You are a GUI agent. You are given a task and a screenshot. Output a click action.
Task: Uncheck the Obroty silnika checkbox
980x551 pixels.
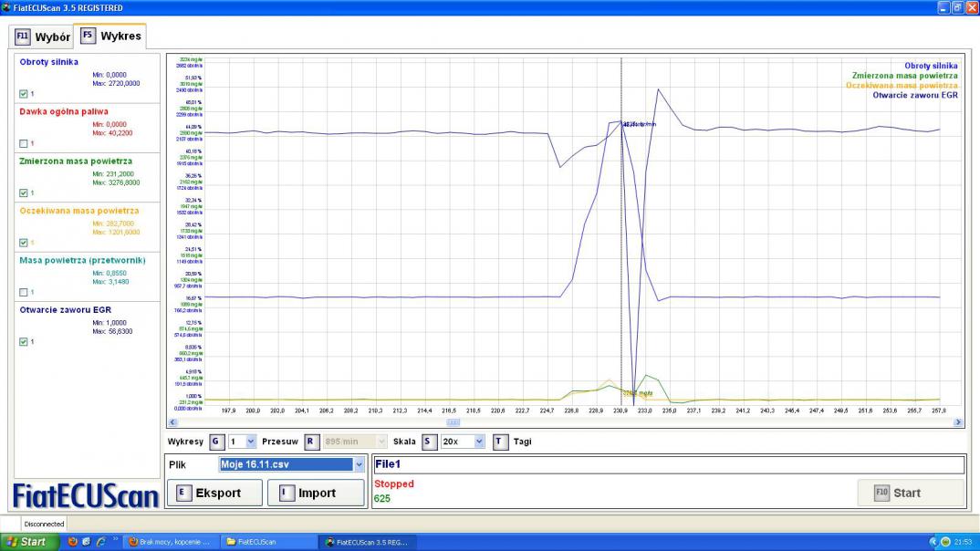(24, 93)
